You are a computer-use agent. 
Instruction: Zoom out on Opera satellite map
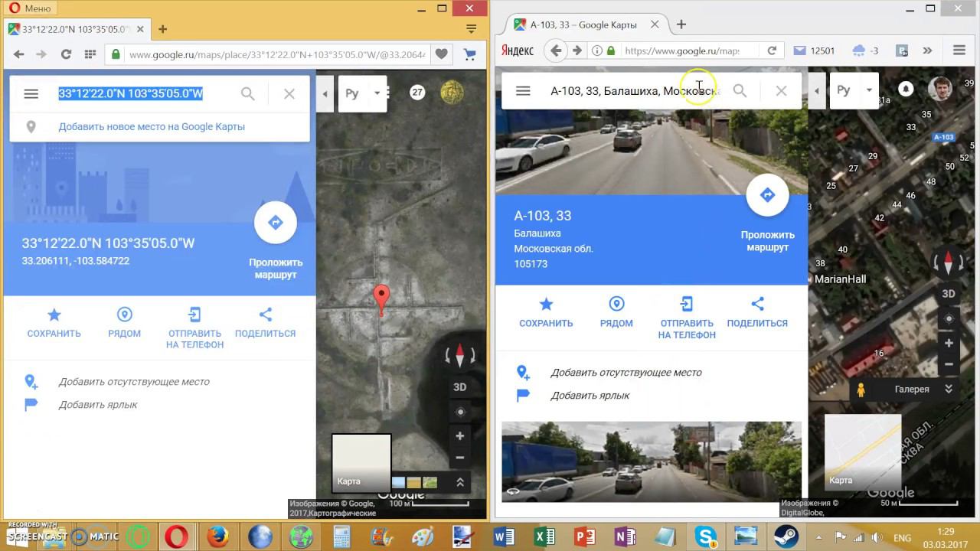pos(459,458)
